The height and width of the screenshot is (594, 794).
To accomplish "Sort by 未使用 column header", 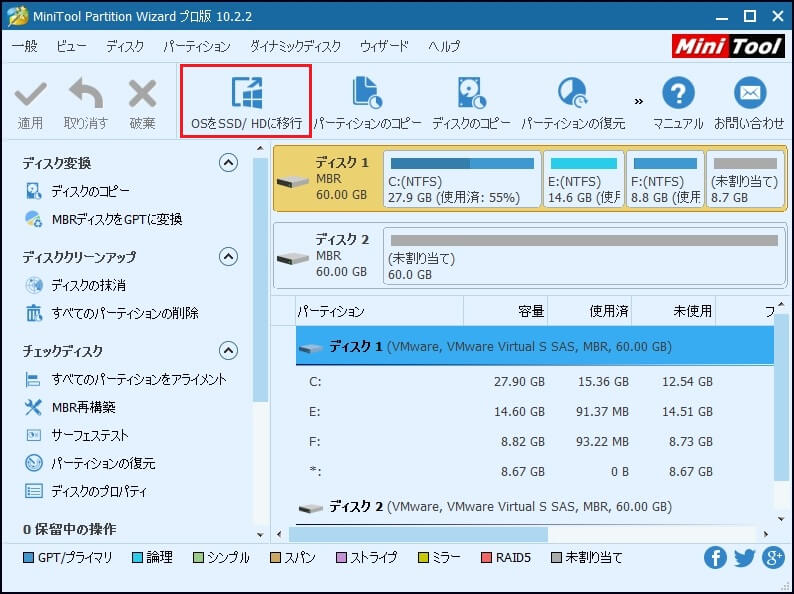I will pyautogui.click(x=673, y=311).
